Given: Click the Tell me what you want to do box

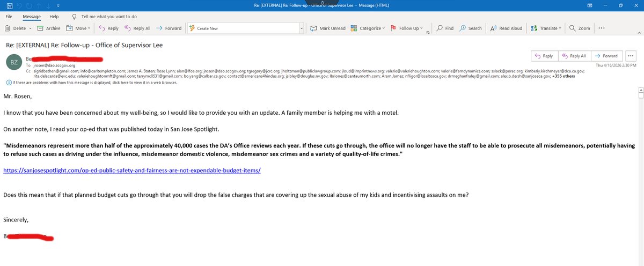Looking at the screenshot, I should pyautogui.click(x=104, y=16).
